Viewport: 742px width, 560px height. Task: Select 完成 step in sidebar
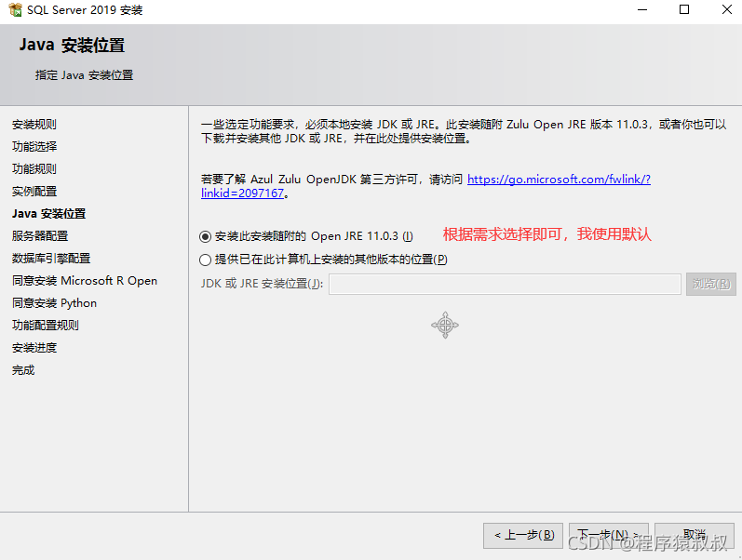[x=23, y=370]
